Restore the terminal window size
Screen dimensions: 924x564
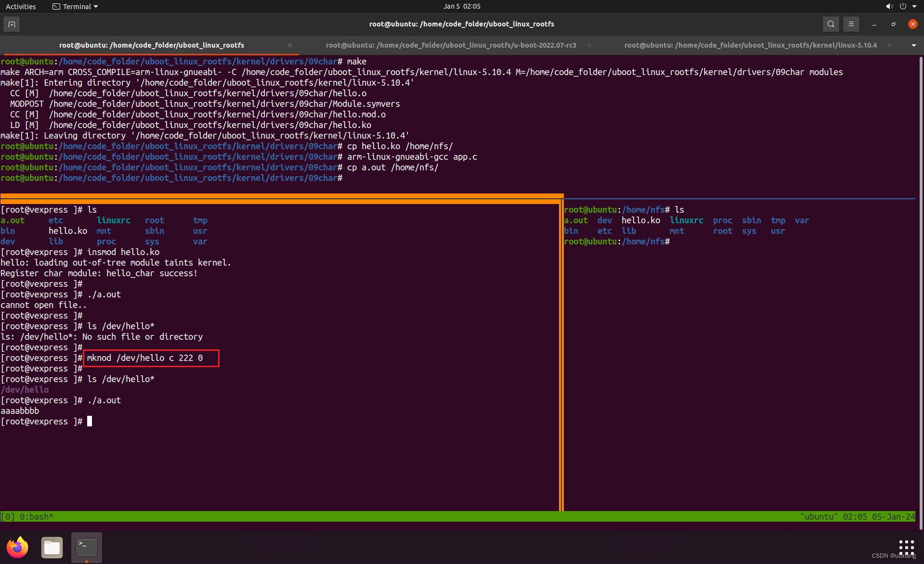pos(893,24)
